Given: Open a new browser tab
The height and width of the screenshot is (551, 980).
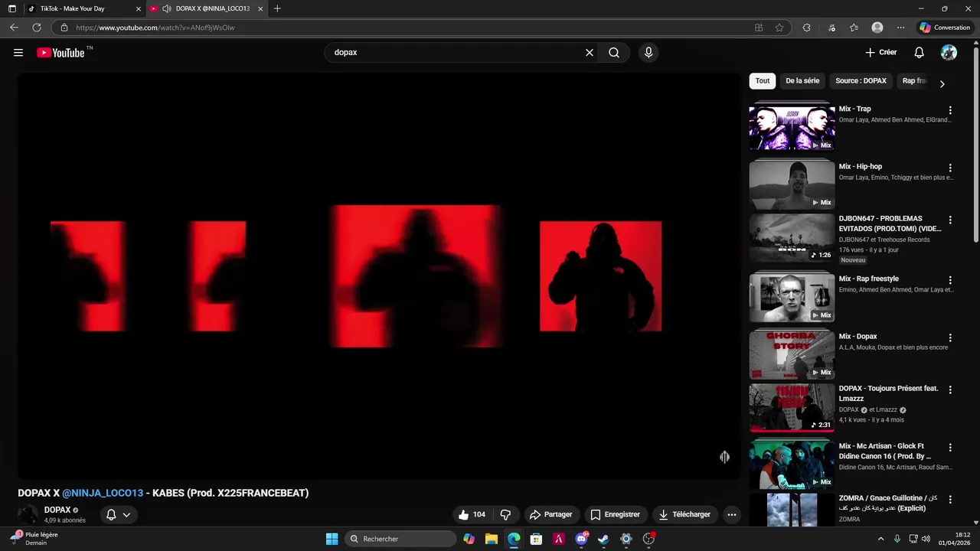Looking at the screenshot, I should pos(277,8).
